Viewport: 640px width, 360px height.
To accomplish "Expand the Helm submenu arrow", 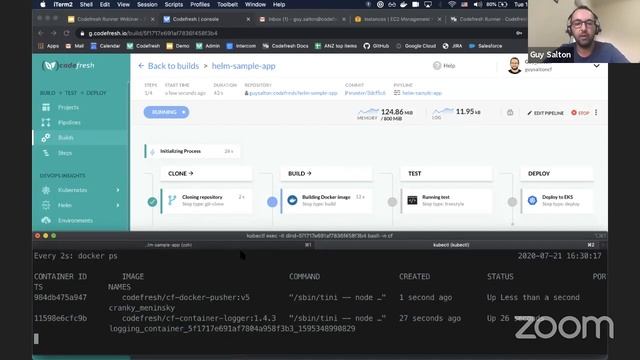I will (118, 205).
